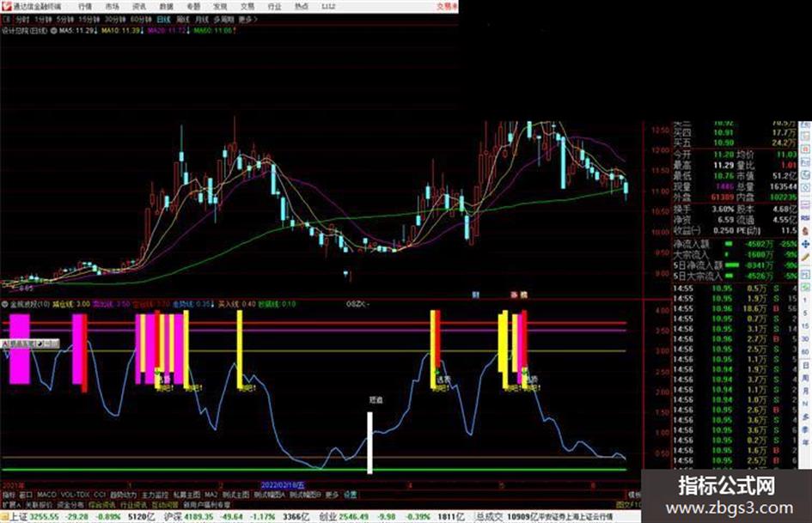Select 年 period in right sidebar
This screenshot has height=523, width=812.
point(806,442)
